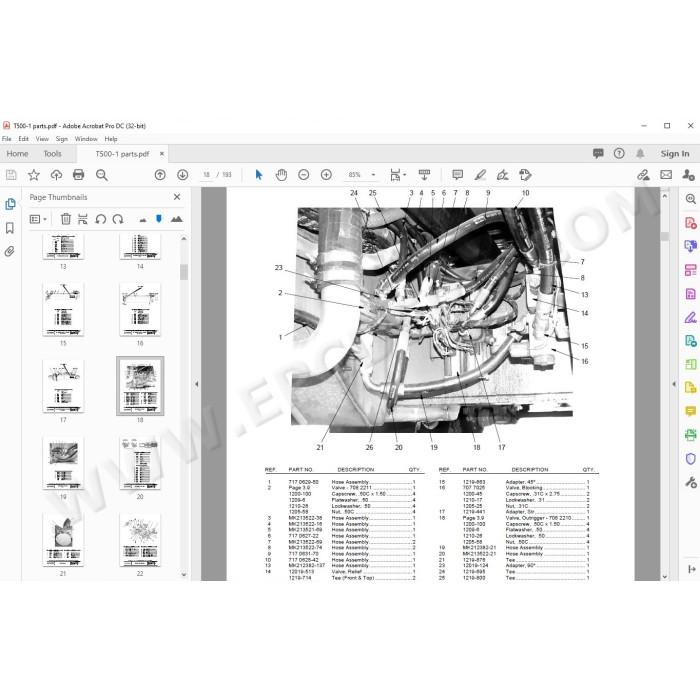Switch to the Tools tab
Image resolution: width=700 pixels, height=700 pixels.
coord(52,154)
